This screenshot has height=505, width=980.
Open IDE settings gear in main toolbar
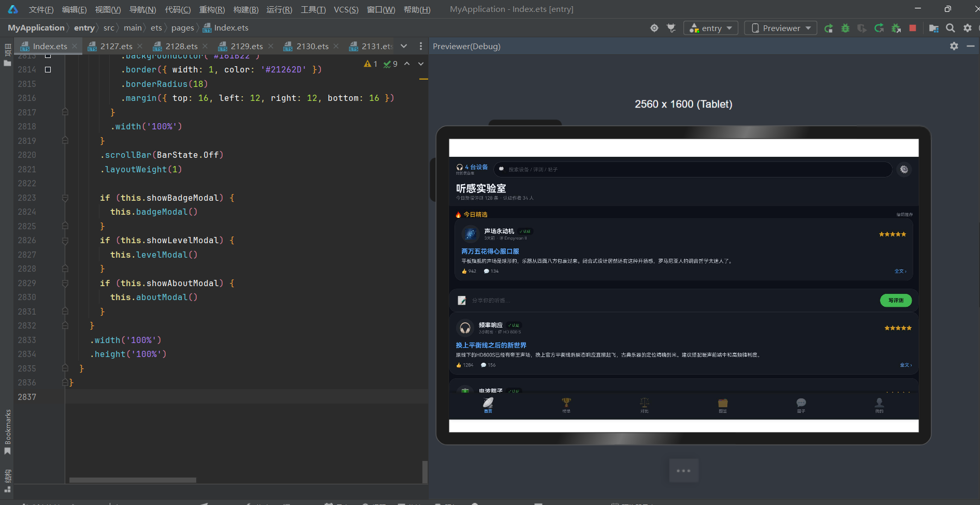click(x=968, y=28)
